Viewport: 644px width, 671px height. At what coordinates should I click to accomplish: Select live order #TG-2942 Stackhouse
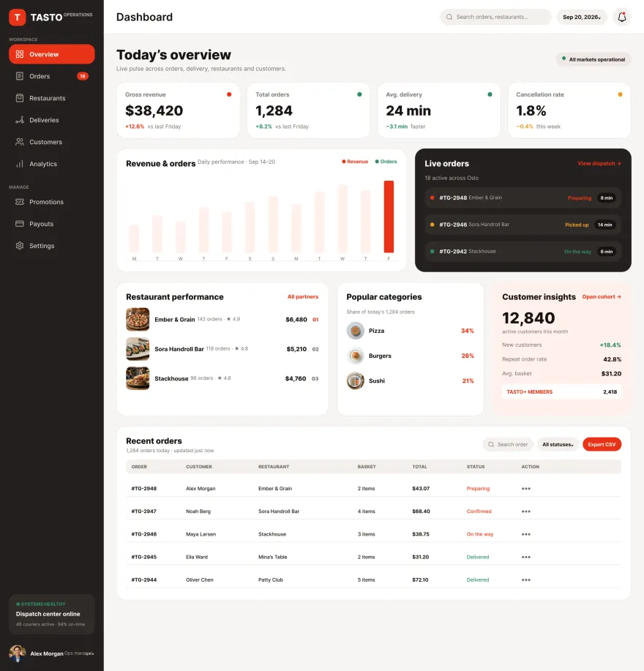click(x=523, y=252)
